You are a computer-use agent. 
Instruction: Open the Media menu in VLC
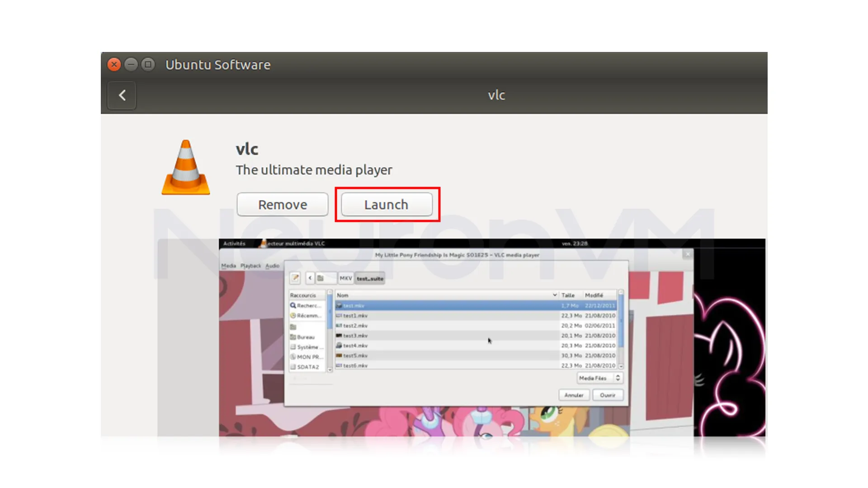228,266
